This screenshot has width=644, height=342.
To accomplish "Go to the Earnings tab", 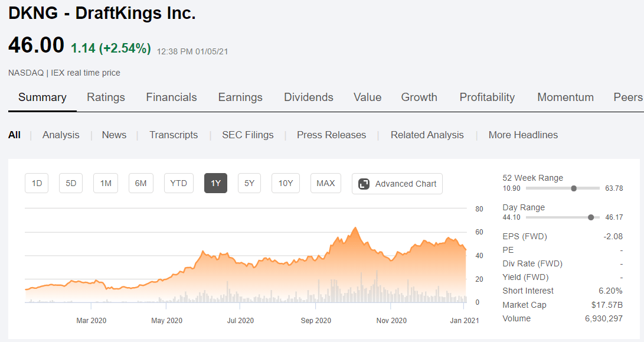I will click(240, 97).
